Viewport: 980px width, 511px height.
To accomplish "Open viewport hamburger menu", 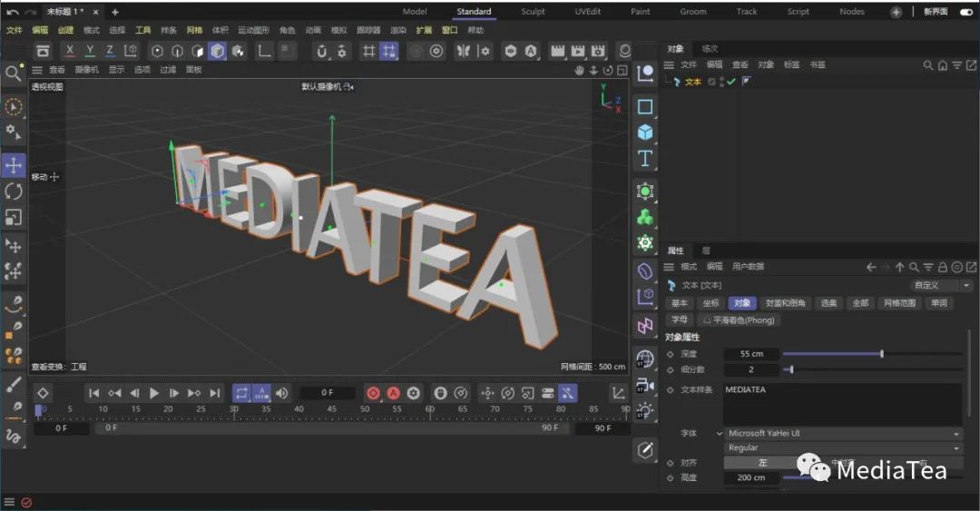I will click(37, 70).
